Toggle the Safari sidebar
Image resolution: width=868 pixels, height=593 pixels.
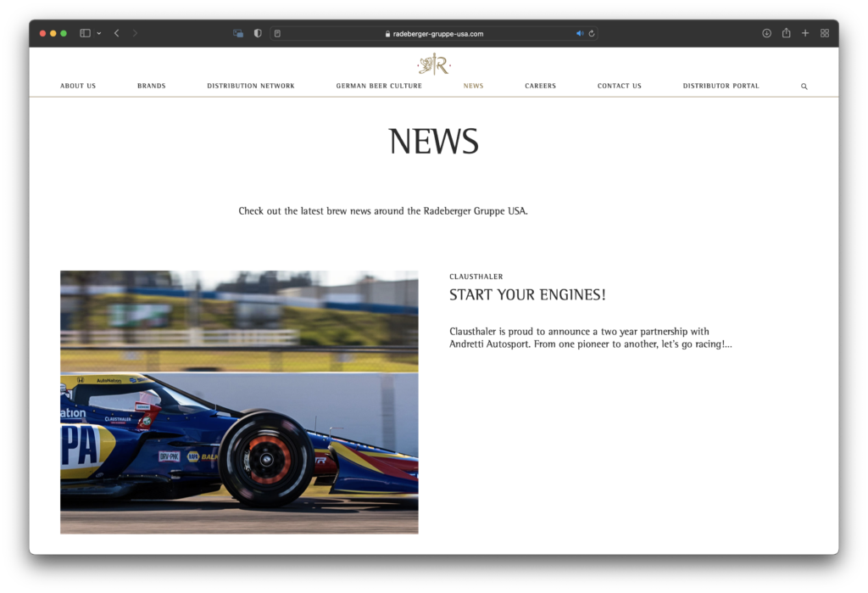(83, 32)
